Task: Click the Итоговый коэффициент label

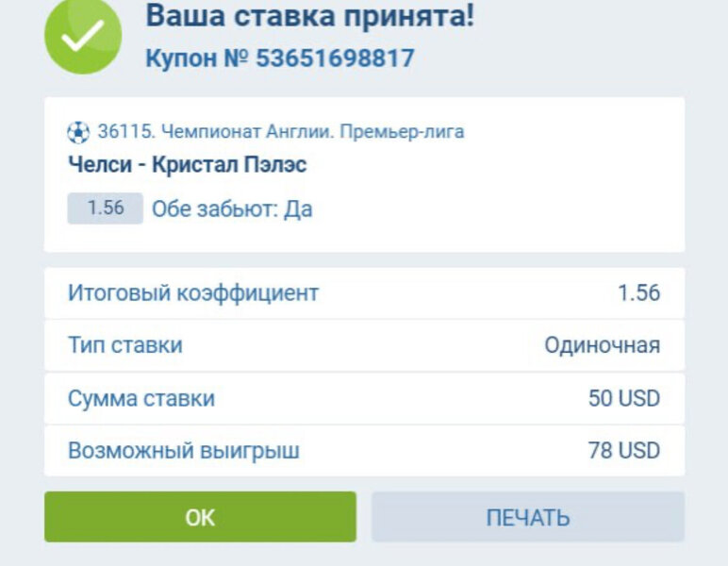Action: 193,292
